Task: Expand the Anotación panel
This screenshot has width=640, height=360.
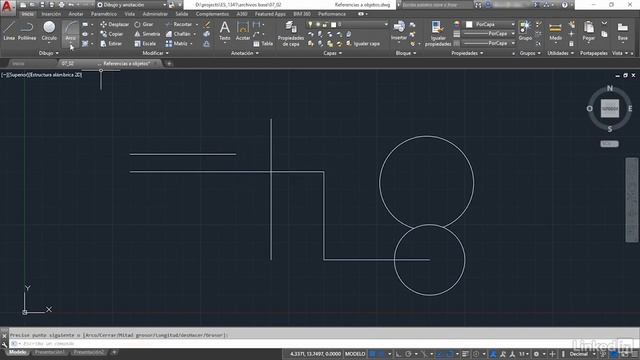Action: coord(245,53)
